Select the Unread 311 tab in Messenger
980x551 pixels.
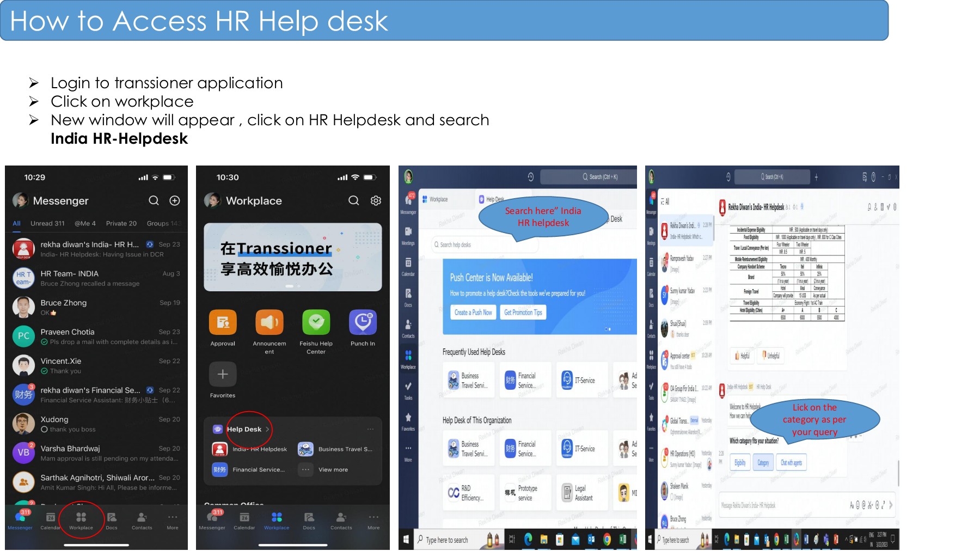48,223
